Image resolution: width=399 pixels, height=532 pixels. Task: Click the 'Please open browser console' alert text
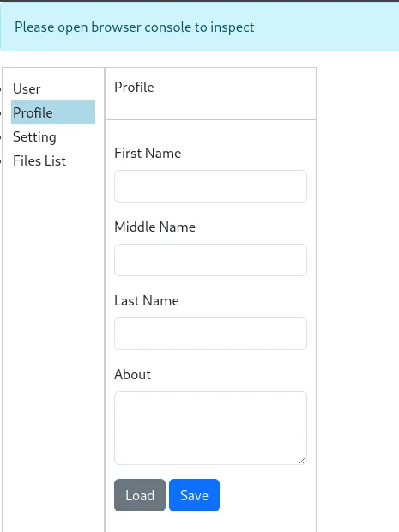click(135, 27)
